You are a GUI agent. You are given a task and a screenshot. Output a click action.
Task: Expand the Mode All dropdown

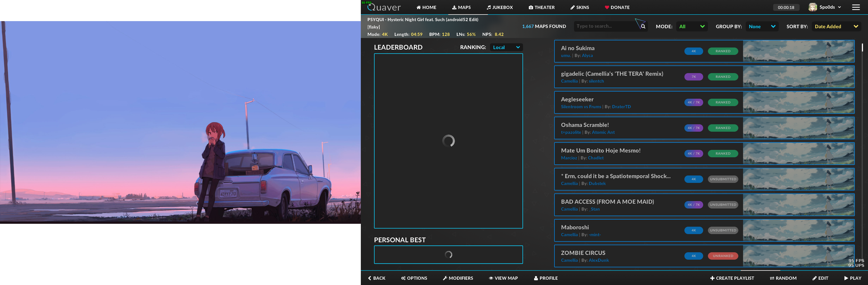692,26
